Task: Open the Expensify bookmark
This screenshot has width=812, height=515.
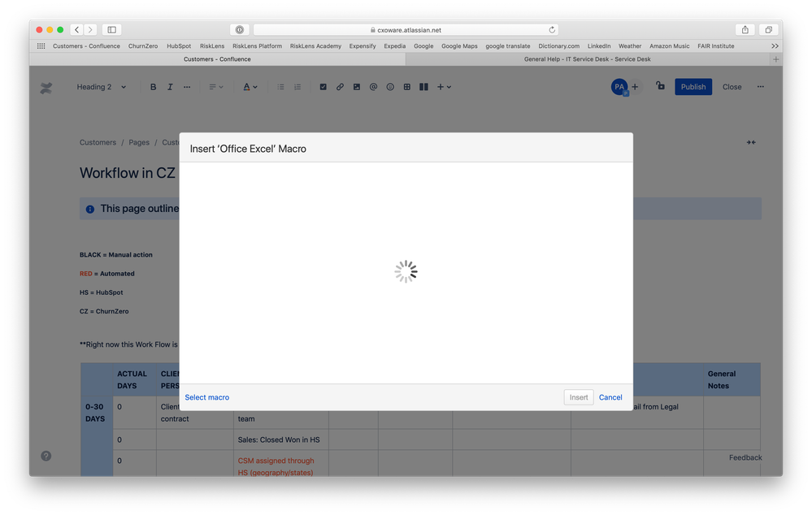Action: coord(363,46)
